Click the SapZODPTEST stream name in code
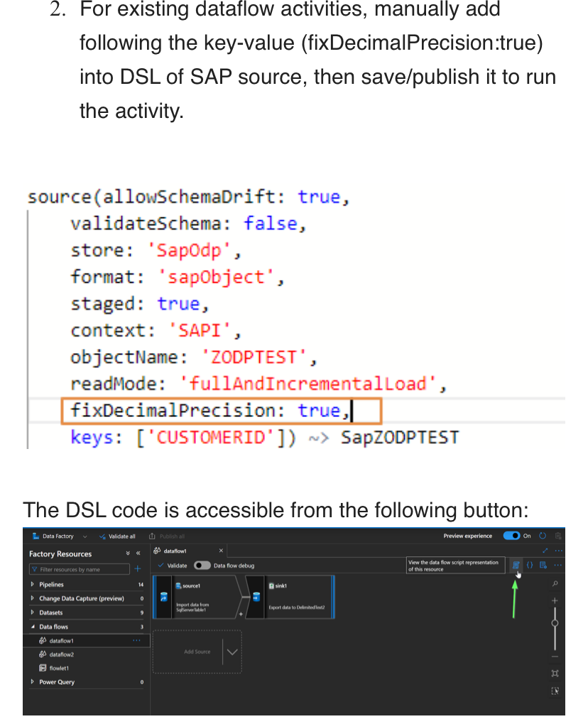This screenshot has height=724, width=588. 400,437
